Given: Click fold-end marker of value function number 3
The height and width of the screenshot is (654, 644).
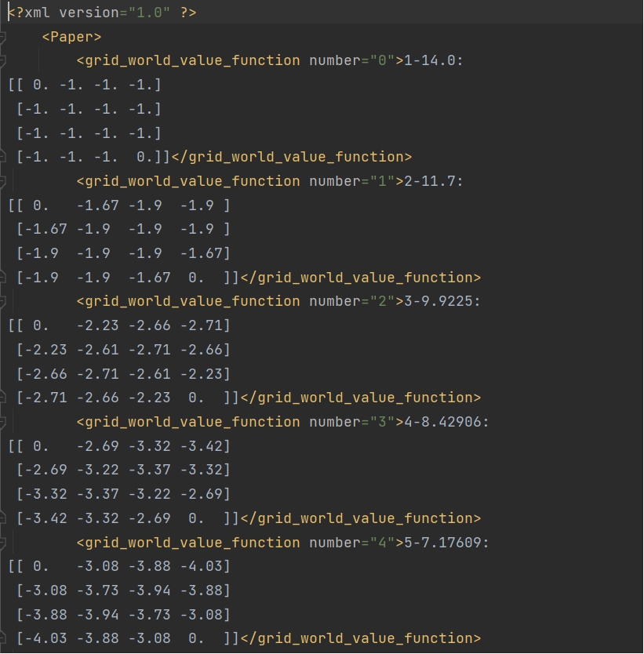Looking at the screenshot, I should point(3,518).
